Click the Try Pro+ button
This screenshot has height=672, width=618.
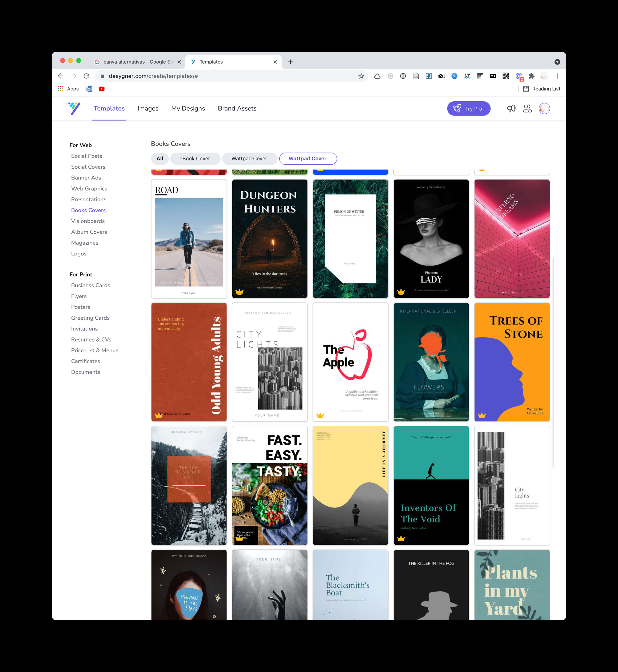pyautogui.click(x=468, y=109)
